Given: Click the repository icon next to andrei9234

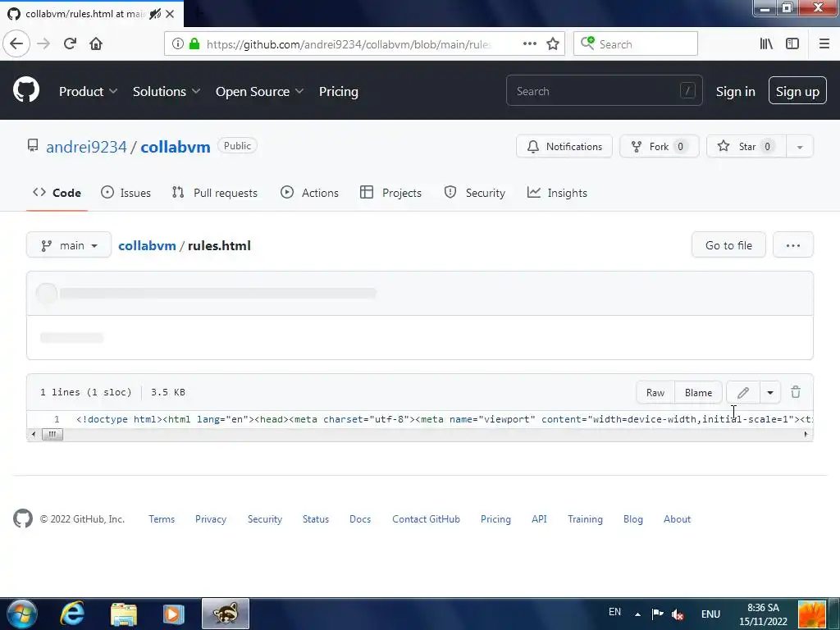Looking at the screenshot, I should pyautogui.click(x=33, y=146).
